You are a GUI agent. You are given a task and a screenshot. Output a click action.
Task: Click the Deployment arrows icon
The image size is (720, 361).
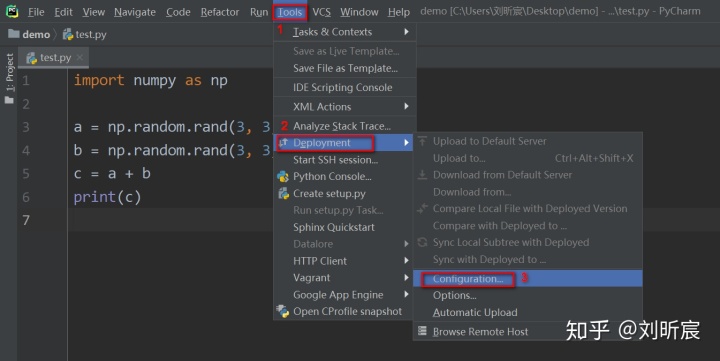(x=283, y=143)
